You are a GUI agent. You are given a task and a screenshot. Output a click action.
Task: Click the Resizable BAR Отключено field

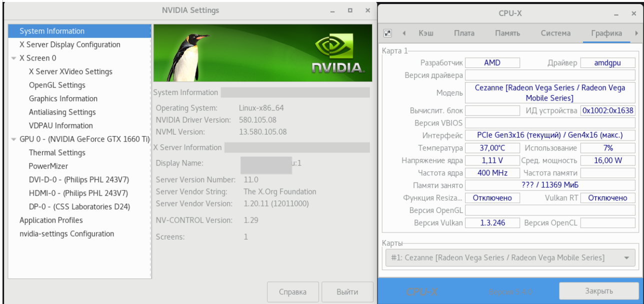(x=492, y=198)
